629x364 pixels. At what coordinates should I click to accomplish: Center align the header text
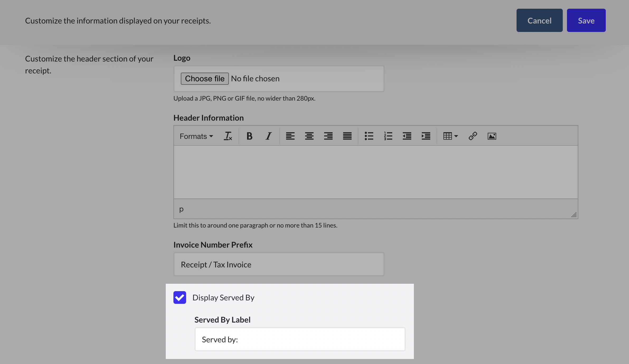coord(309,136)
